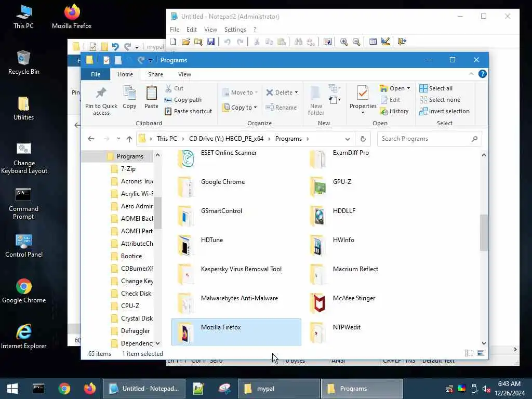Click Edit in Open group
This screenshot has width=532, height=399.
coord(390,100)
